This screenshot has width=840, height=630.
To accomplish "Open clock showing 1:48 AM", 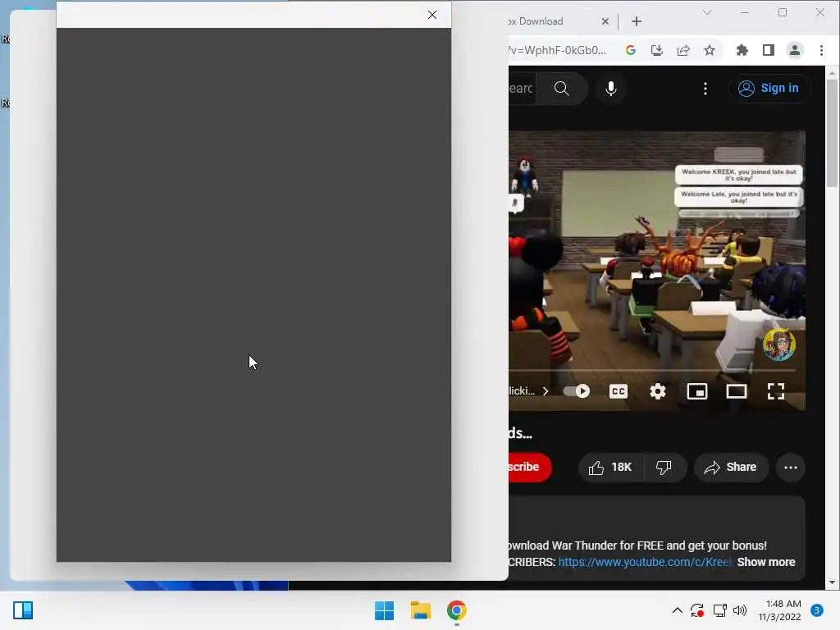I will pyautogui.click(x=779, y=610).
